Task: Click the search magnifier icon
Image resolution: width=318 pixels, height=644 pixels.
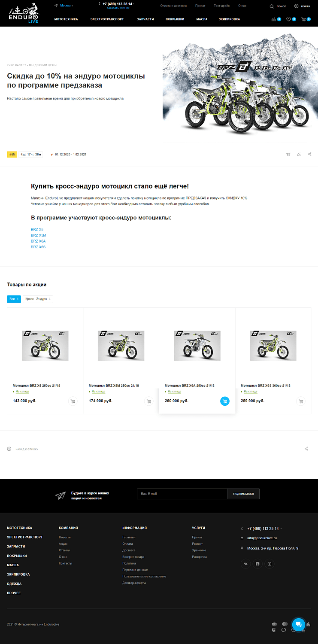Action: click(272, 6)
